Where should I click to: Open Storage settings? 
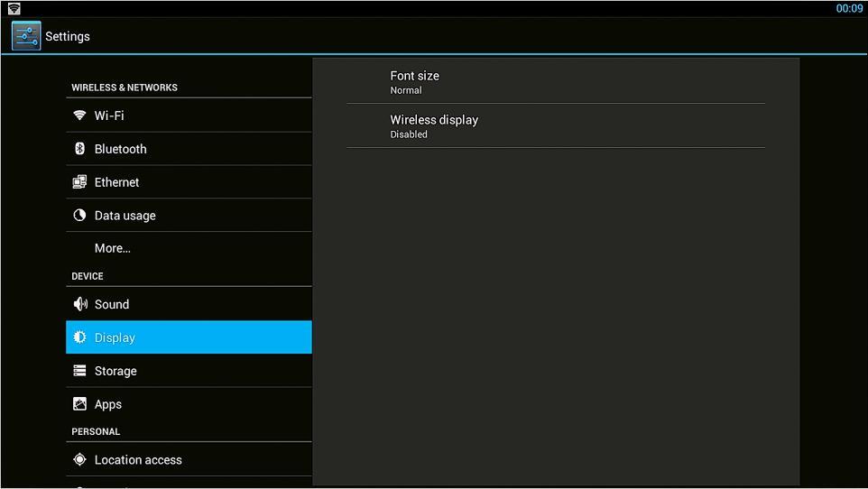coord(189,371)
